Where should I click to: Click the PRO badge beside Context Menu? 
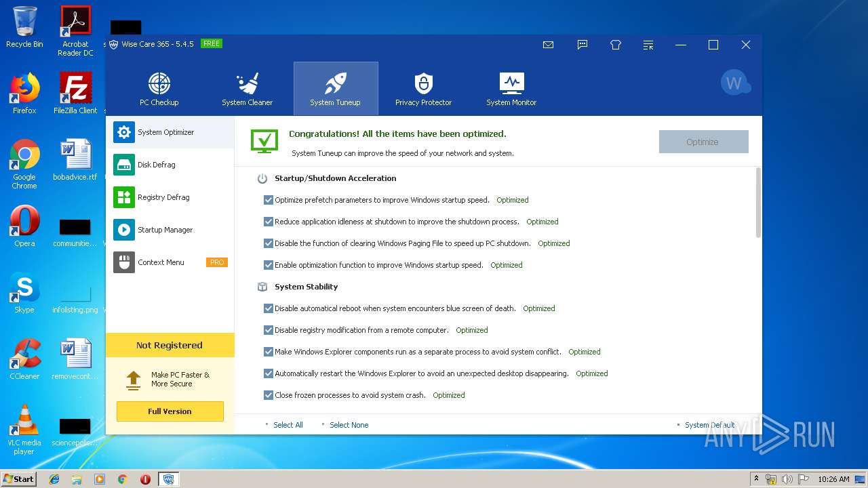pos(217,262)
